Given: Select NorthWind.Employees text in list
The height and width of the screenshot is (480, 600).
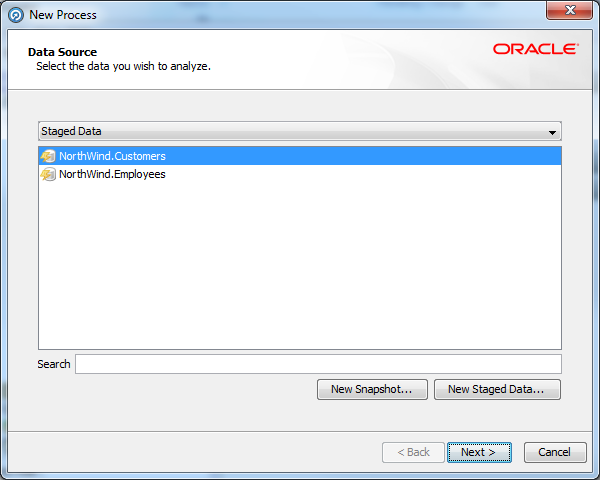Looking at the screenshot, I should (112, 175).
